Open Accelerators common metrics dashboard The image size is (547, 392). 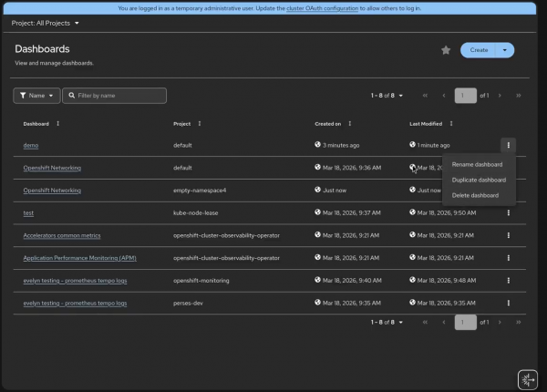62,235
